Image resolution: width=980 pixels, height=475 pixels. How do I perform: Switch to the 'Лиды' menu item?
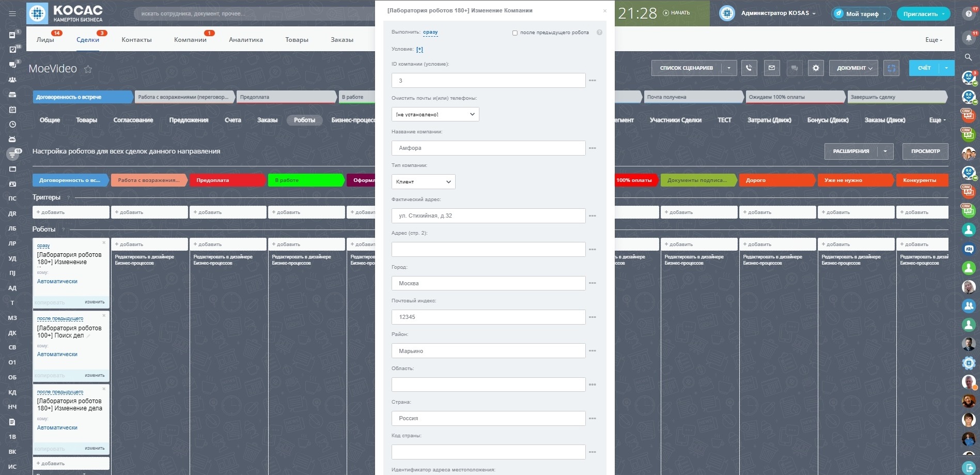pyautogui.click(x=45, y=40)
